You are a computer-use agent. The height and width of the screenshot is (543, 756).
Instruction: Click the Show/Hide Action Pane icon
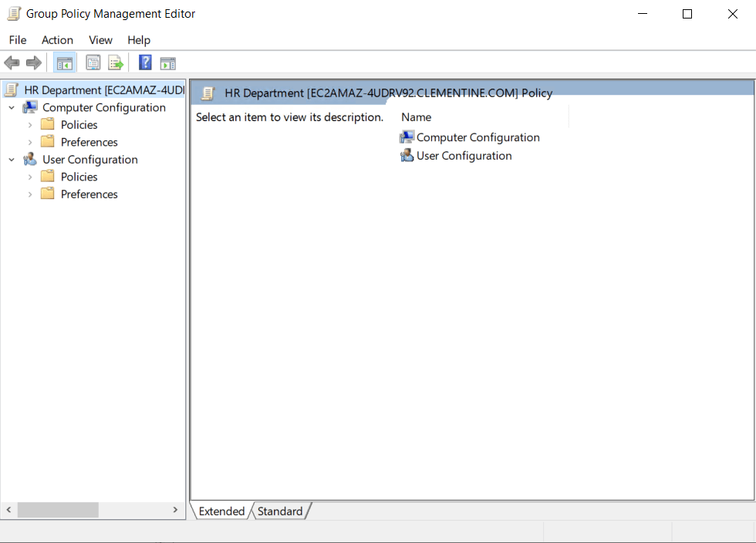(167, 62)
